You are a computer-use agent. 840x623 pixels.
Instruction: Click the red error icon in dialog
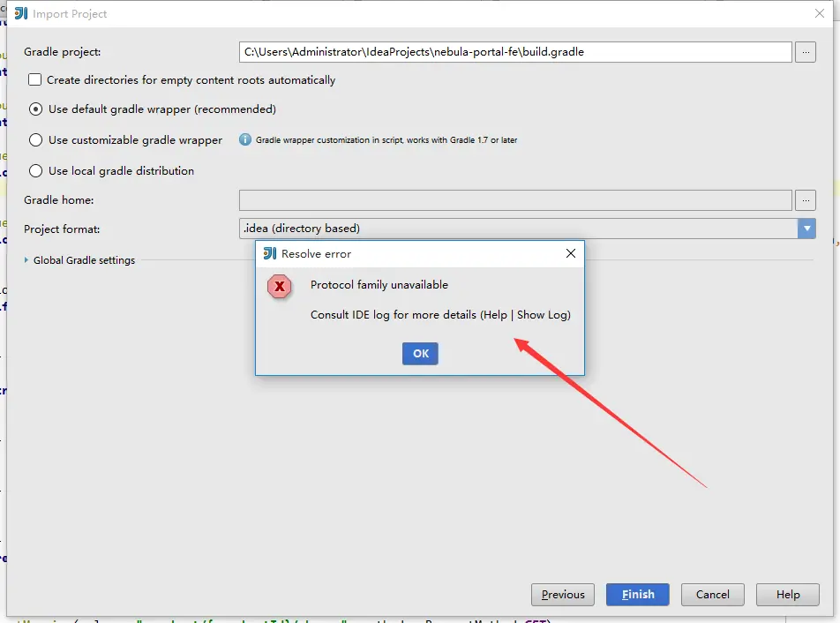280,287
